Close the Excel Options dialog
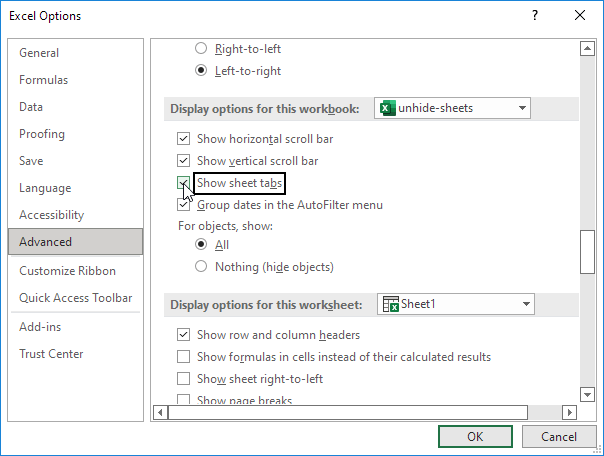The width and height of the screenshot is (604, 456). click(x=581, y=16)
